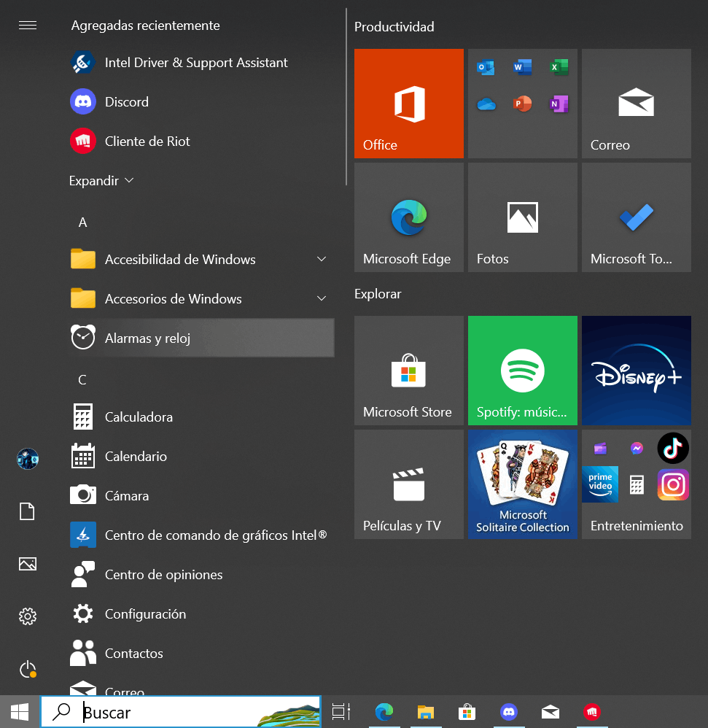Click the Agregadas recientemente header

pos(145,26)
